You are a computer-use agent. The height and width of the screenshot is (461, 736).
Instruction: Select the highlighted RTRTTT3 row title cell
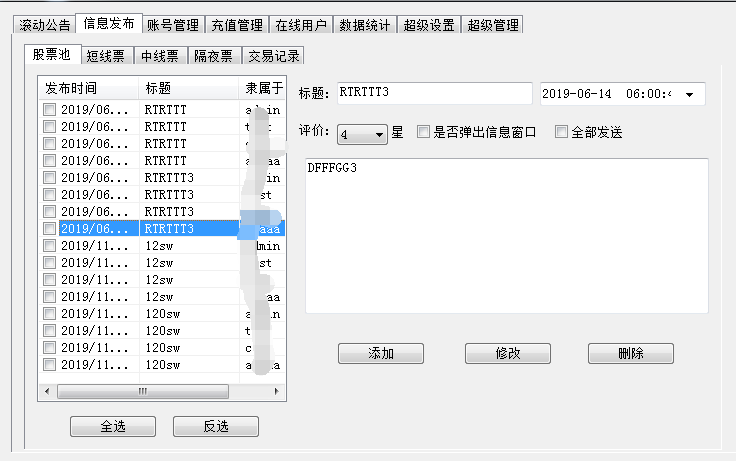[x=189, y=229]
